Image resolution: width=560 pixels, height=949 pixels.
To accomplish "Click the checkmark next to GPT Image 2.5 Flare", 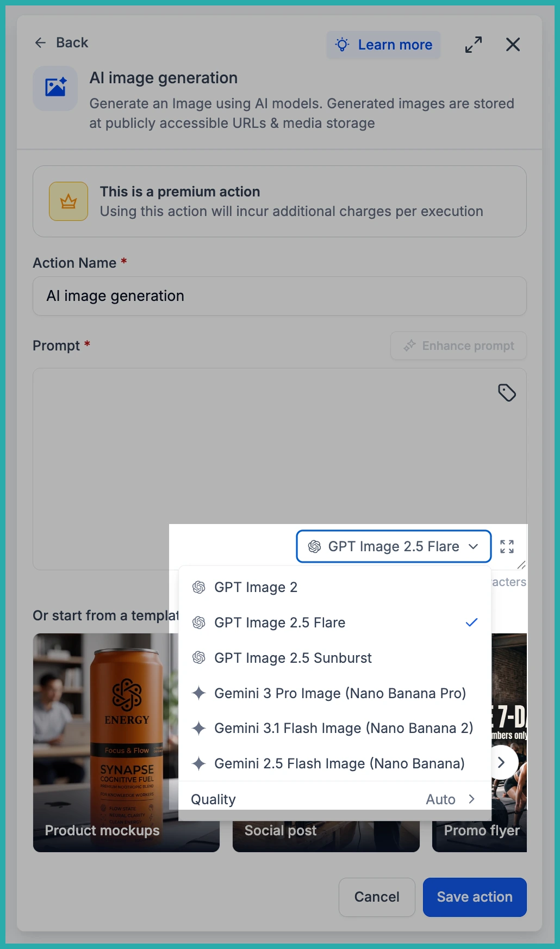I will click(x=471, y=623).
